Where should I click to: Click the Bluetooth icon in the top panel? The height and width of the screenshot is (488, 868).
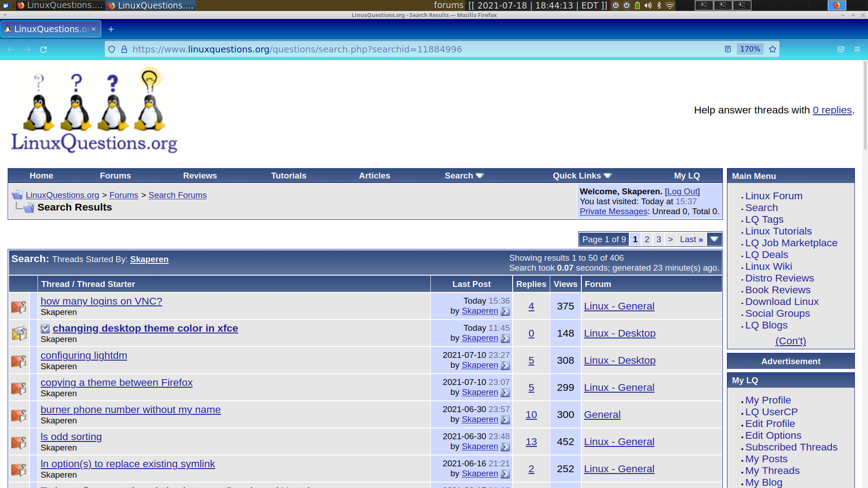[x=659, y=5]
